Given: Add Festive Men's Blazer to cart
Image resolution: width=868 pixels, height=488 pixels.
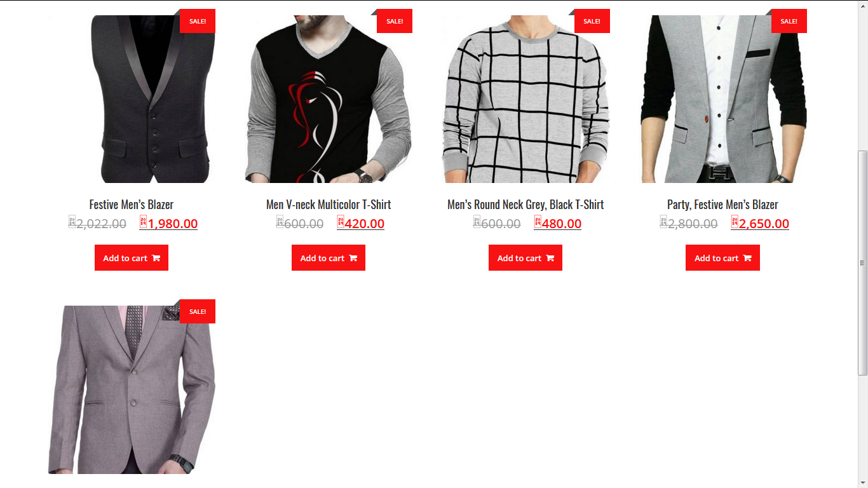Looking at the screenshot, I should pos(132,258).
